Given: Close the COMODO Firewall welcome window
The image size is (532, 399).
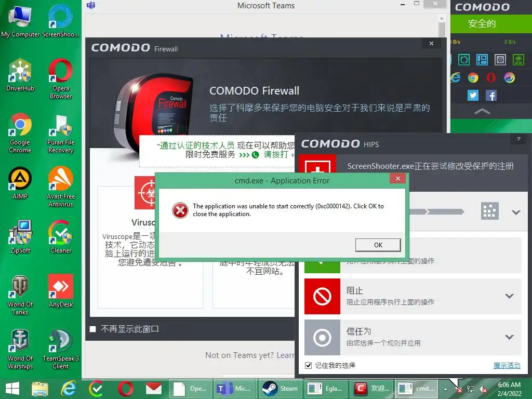Looking at the screenshot, I should (431, 44).
